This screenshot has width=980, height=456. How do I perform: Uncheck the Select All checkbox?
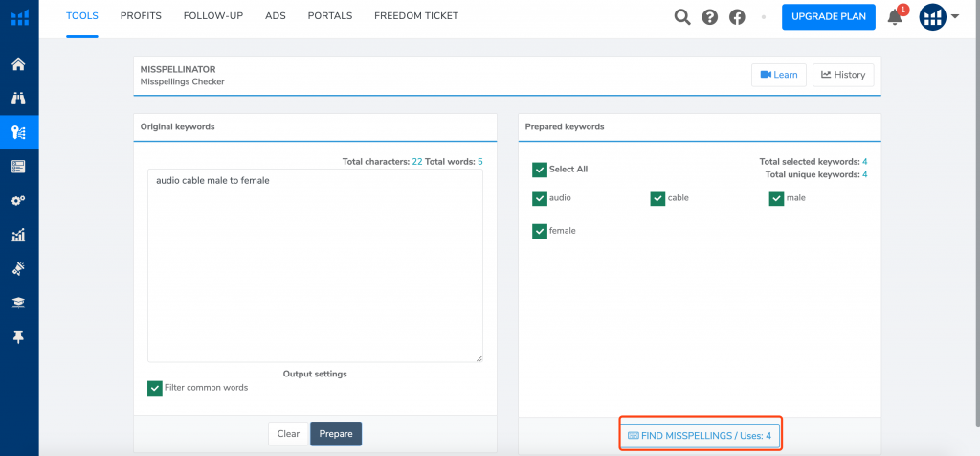[x=540, y=170]
